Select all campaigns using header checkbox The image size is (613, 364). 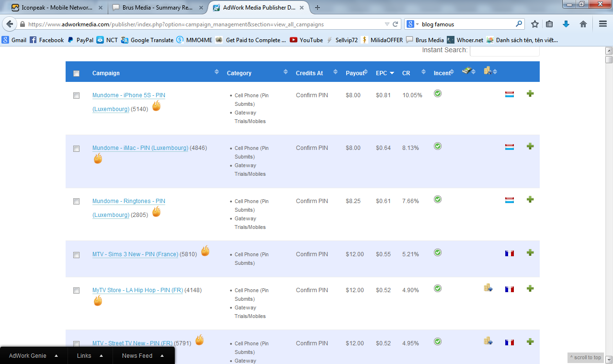(x=76, y=73)
